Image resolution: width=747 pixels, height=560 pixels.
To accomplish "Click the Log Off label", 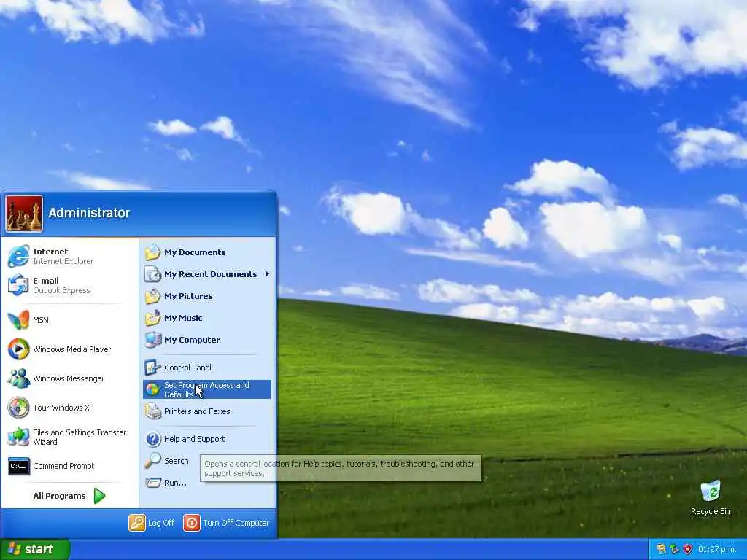I will (x=161, y=523).
